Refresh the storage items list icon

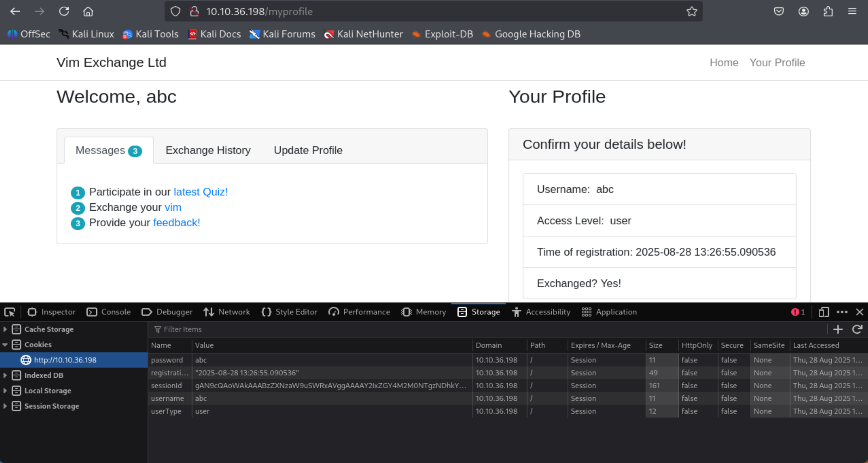(x=857, y=329)
